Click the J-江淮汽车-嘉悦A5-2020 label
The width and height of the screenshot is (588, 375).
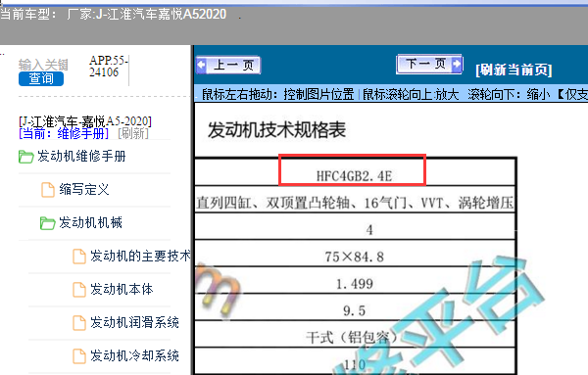(85, 121)
